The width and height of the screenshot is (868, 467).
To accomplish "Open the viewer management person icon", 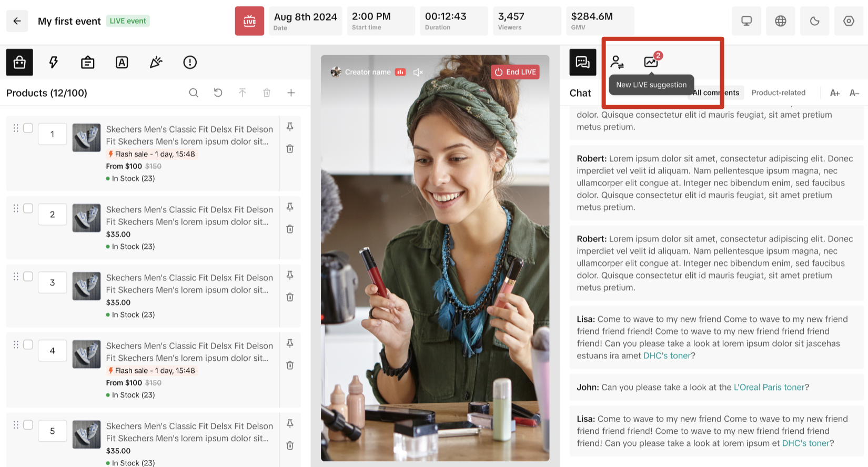I will point(617,62).
